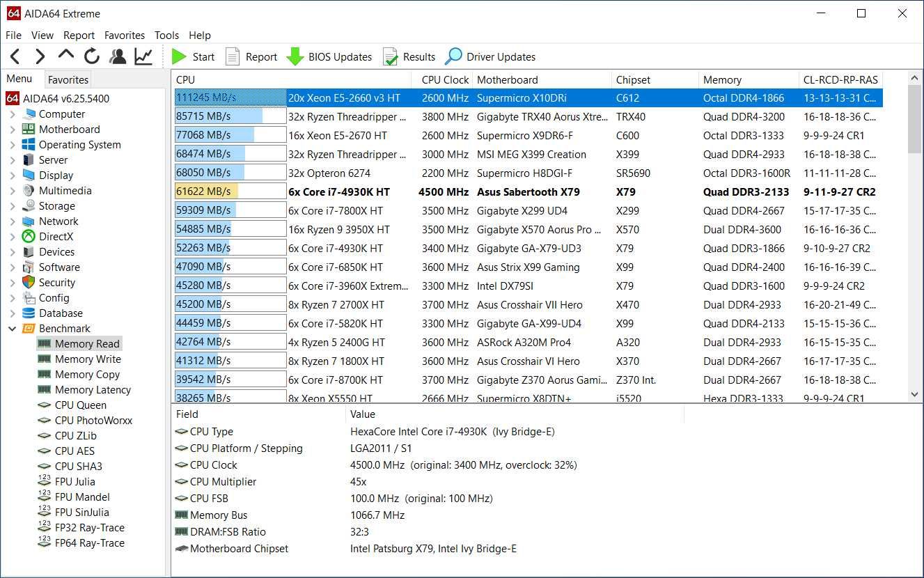Expand the Server tree node
The height and width of the screenshot is (578, 924).
[x=13, y=159]
